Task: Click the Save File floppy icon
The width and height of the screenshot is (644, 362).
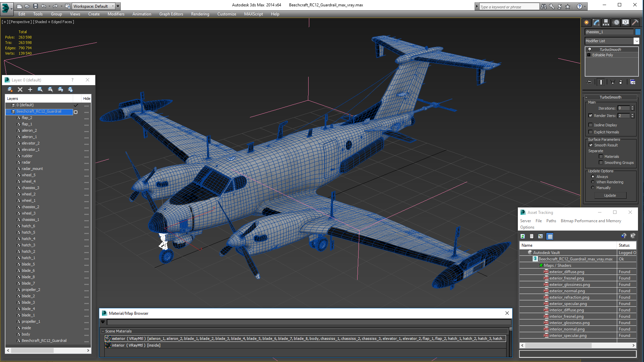Action: [x=35, y=6]
